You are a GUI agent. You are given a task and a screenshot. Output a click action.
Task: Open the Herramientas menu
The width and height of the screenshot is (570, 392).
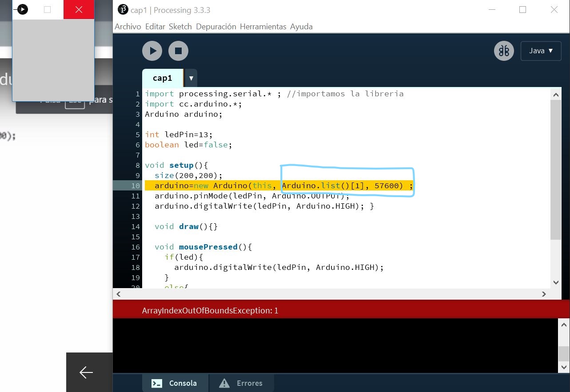tap(263, 27)
